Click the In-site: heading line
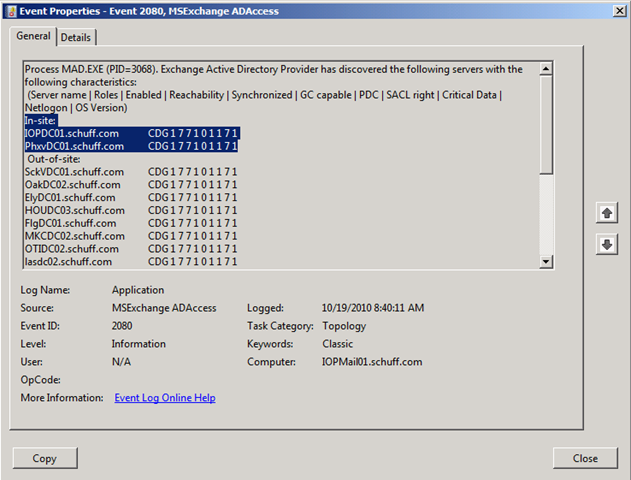Image resolution: width=631 pixels, height=480 pixels. click(x=41, y=120)
